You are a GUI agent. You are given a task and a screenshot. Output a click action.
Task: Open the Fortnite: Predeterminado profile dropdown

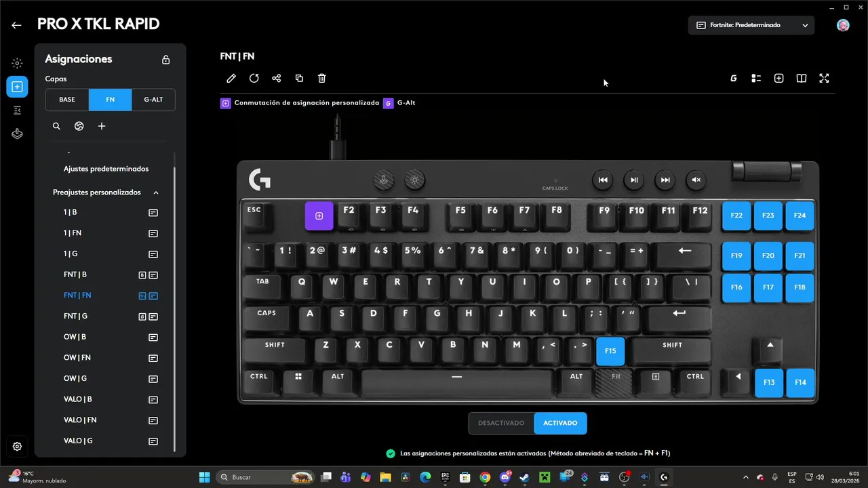tap(751, 25)
